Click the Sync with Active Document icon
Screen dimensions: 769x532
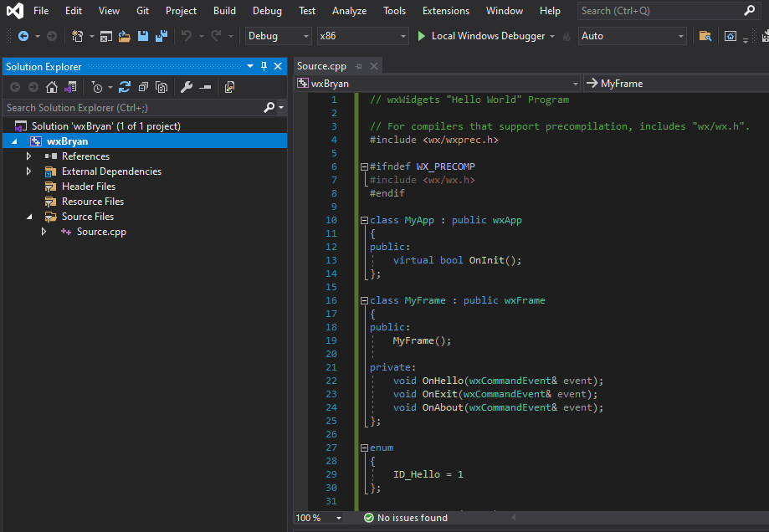125,87
